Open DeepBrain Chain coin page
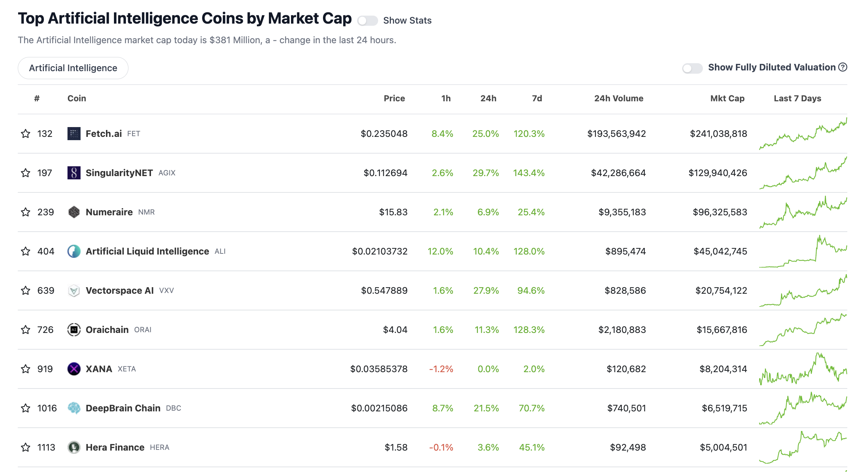Screen dimensions: 868x472 coord(123,408)
